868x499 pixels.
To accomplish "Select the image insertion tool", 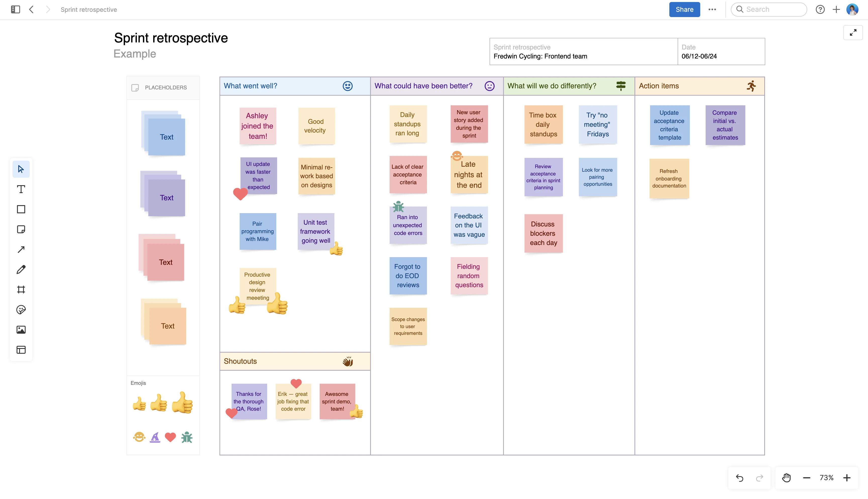I will [x=21, y=330].
